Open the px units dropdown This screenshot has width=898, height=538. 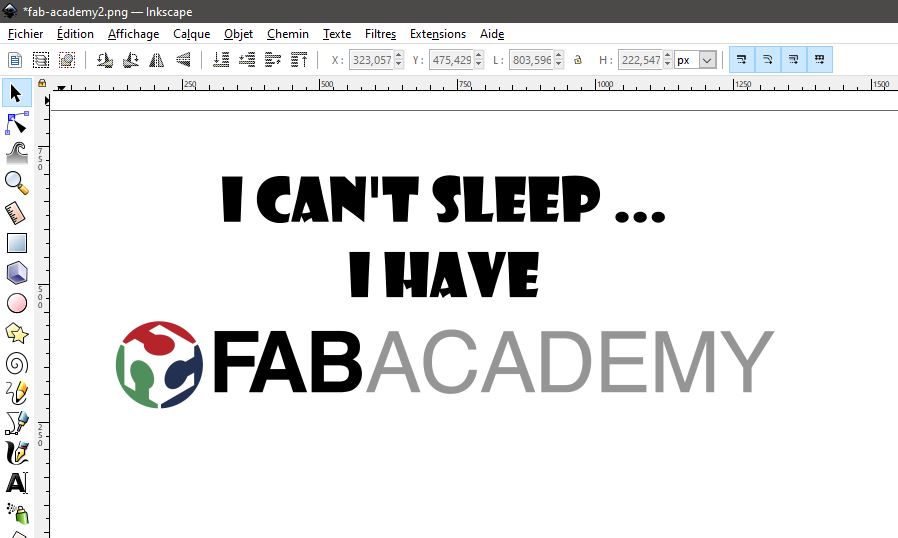click(708, 60)
